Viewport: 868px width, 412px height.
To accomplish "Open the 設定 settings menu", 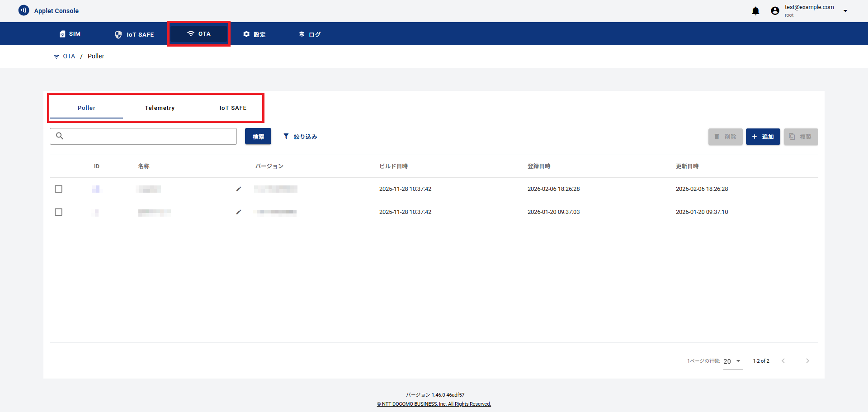I will (x=254, y=34).
